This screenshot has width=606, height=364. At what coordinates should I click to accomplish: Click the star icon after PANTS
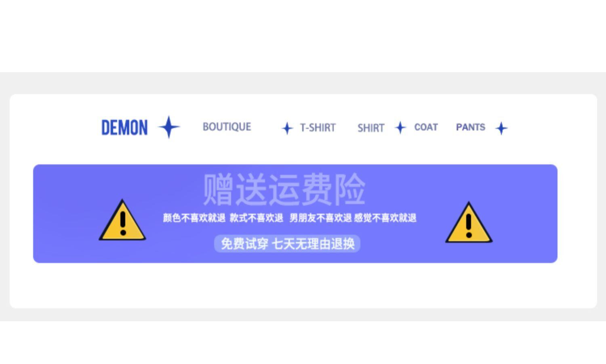pos(501,128)
